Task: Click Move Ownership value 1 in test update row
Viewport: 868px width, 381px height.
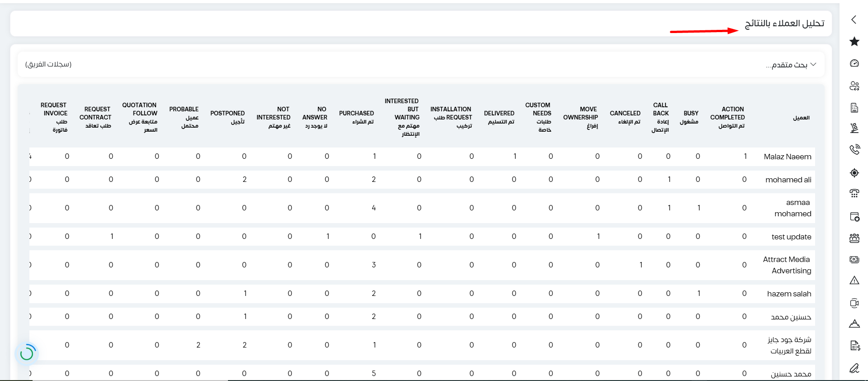Action: click(598, 237)
